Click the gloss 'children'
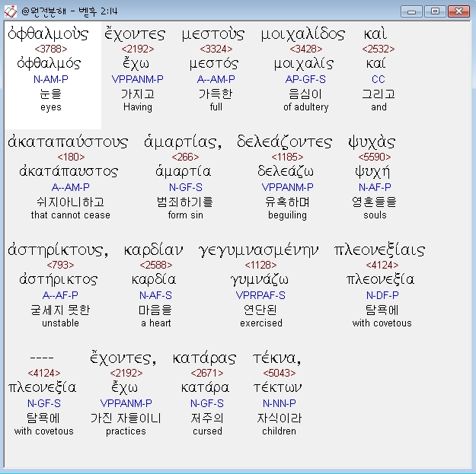Screen dimensions: 476x474 point(279,431)
